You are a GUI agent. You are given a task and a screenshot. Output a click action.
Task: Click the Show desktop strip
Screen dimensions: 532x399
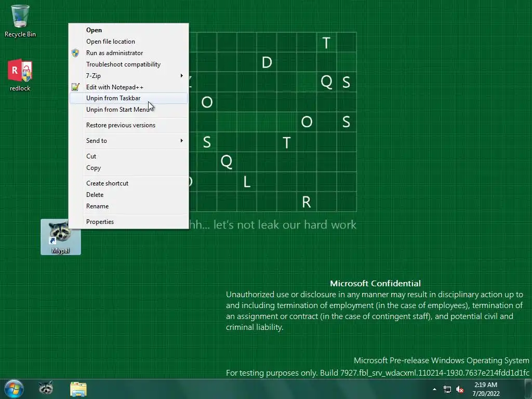(528, 389)
